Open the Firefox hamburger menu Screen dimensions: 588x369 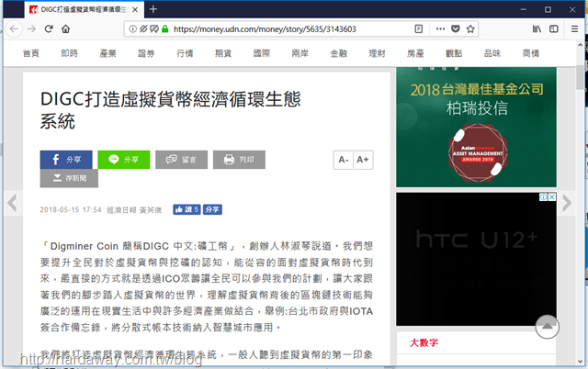coord(574,28)
